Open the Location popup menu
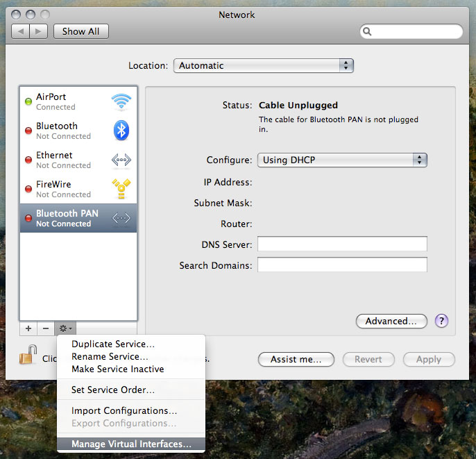The height and width of the screenshot is (459, 476). [264, 65]
